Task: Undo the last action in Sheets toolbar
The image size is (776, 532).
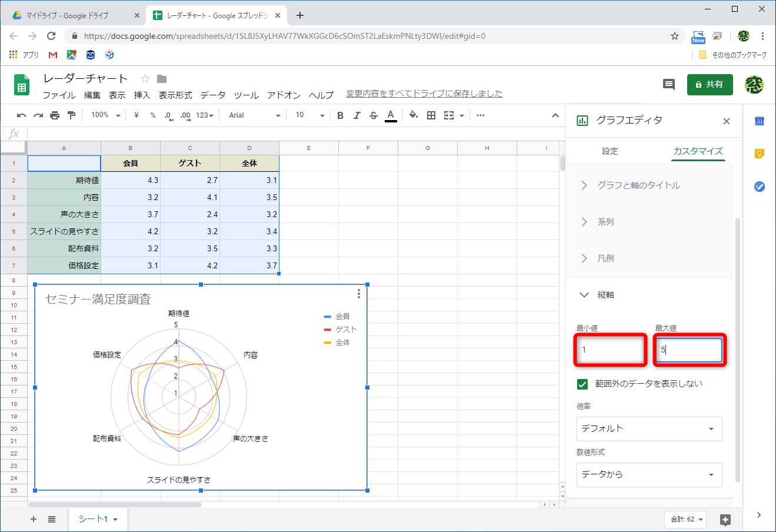Action: coord(22,115)
